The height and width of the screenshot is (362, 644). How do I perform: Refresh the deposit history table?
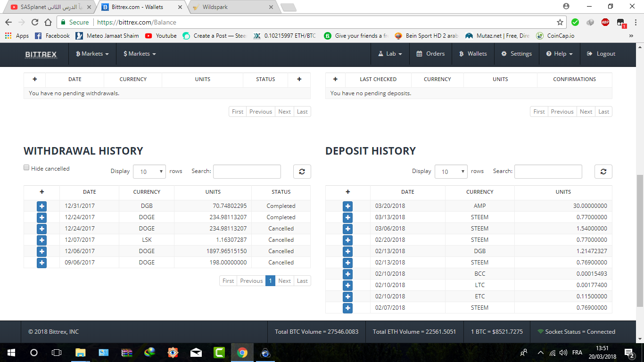(x=603, y=172)
